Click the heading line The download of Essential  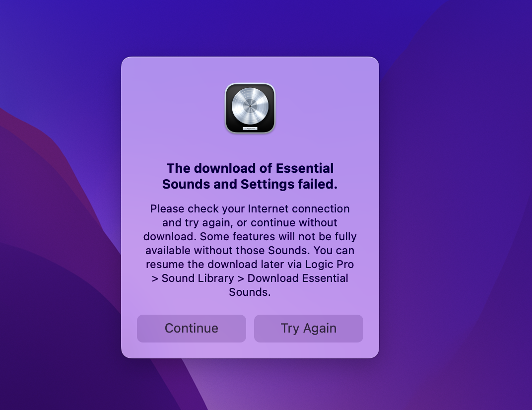pos(250,168)
